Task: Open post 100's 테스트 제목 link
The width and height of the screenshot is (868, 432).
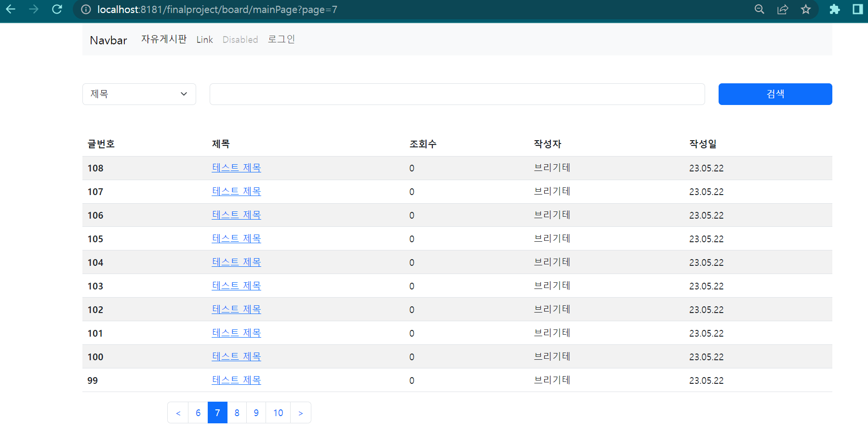Action: click(x=237, y=356)
